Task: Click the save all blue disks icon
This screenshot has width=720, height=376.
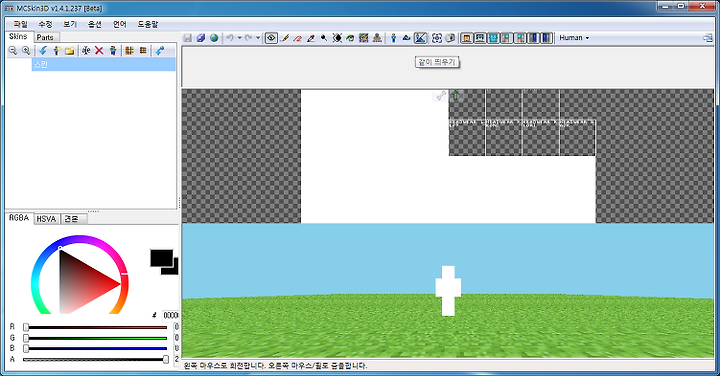Action: [201, 38]
